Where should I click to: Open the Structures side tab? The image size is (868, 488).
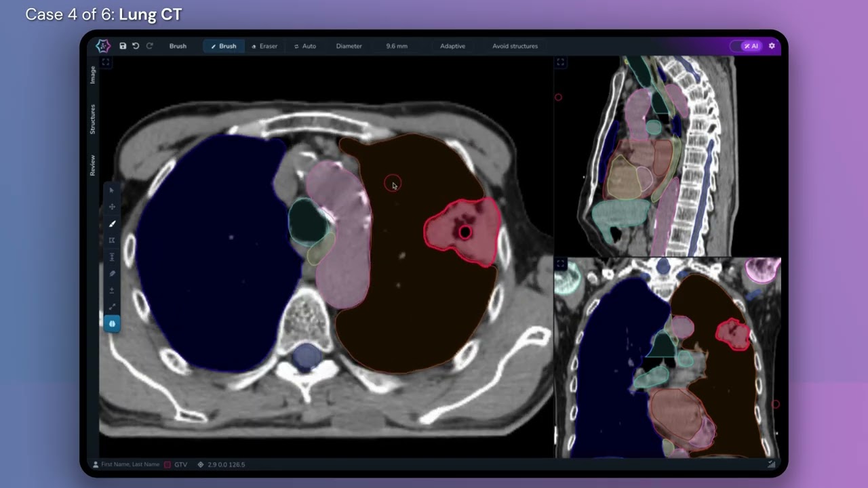pos(93,119)
